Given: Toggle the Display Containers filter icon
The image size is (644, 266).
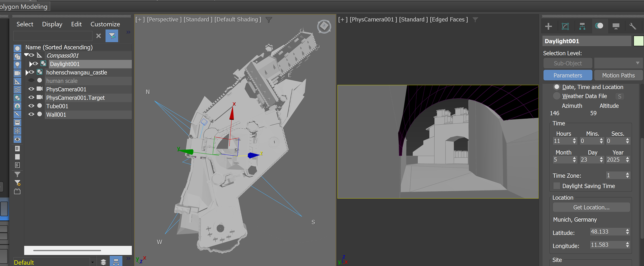Looking at the screenshot, I should (x=17, y=123).
